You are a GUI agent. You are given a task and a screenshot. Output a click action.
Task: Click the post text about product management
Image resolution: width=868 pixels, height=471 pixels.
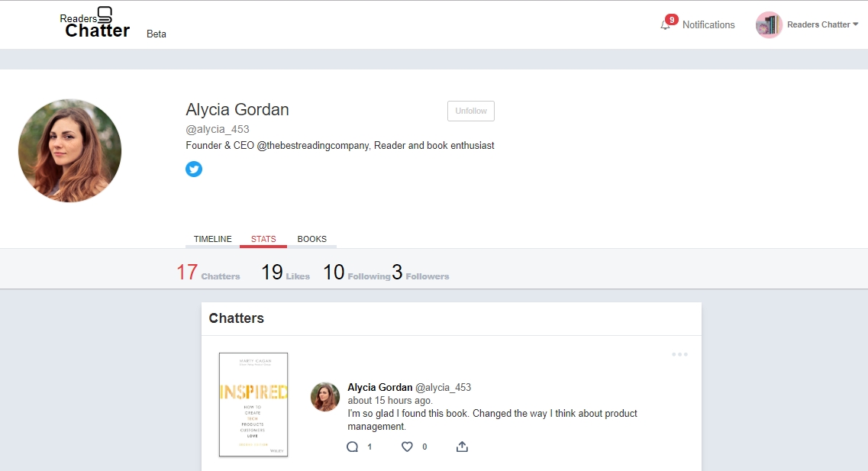[x=492, y=420]
